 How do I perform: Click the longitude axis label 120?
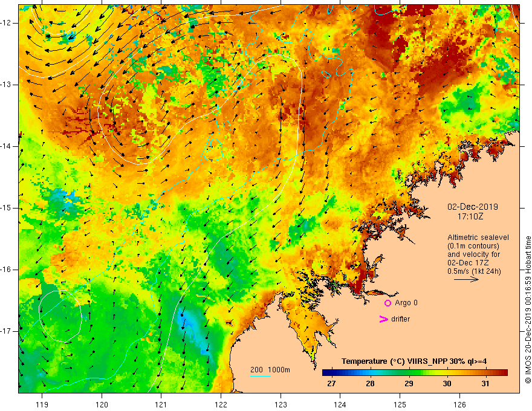click(x=102, y=404)
